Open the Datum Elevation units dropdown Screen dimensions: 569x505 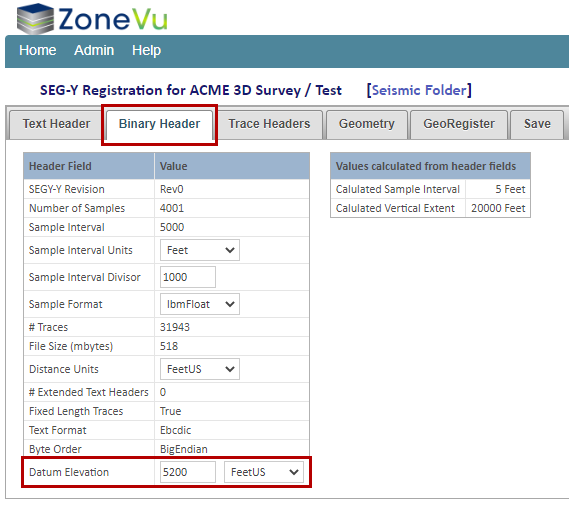click(264, 472)
